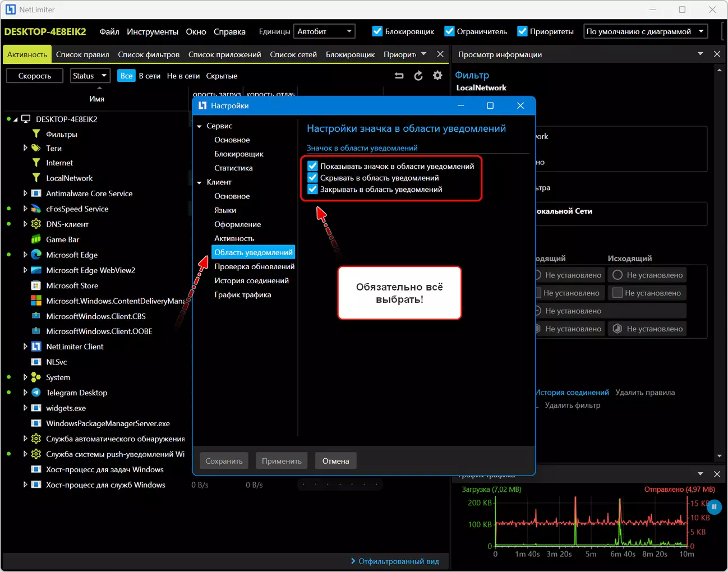Click the Служба автоматического обнаружения gear icon
This screenshot has height=572, width=728.
(36, 439)
